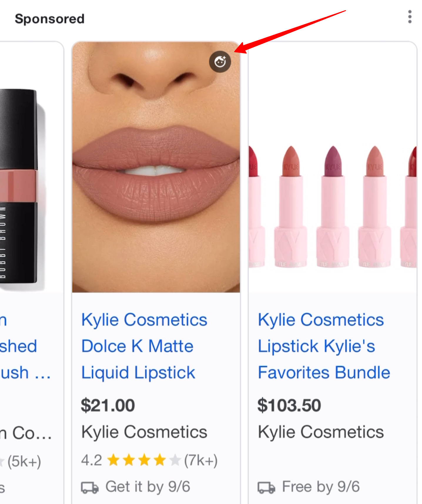Click Kylie Cosmetics seller under $21.00
Image resolution: width=422 pixels, height=504 pixels.
tap(144, 432)
